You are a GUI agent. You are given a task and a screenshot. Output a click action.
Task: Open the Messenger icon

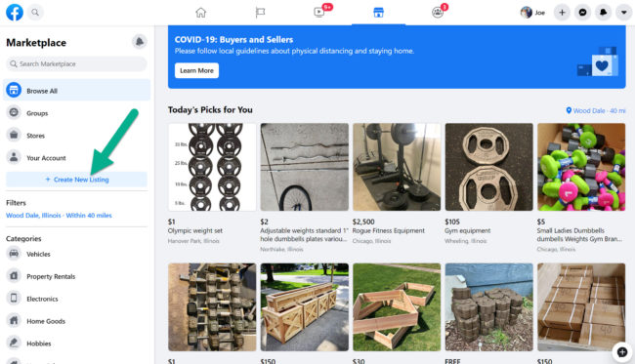(x=582, y=13)
